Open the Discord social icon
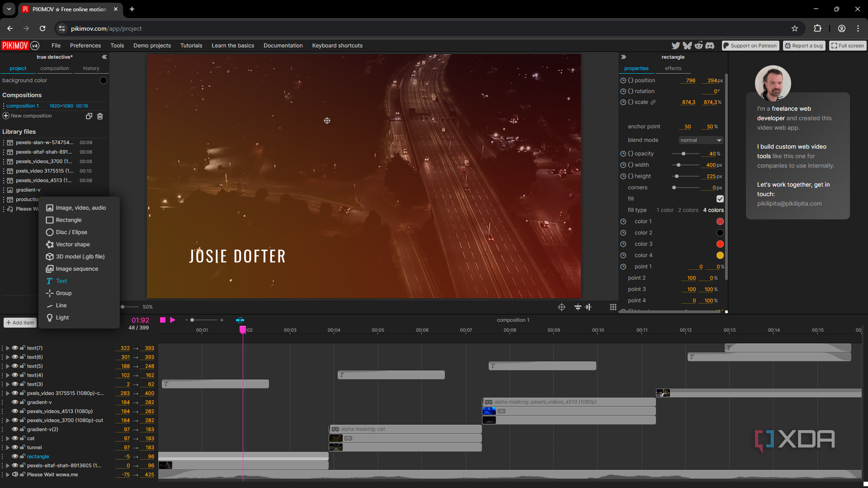 pyautogui.click(x=710, y=46)
